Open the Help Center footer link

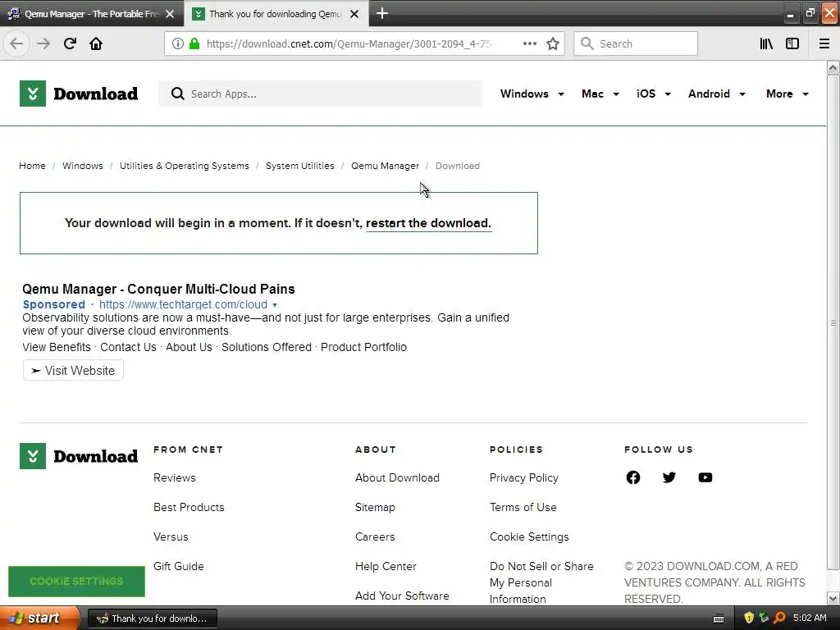[386, 566]
